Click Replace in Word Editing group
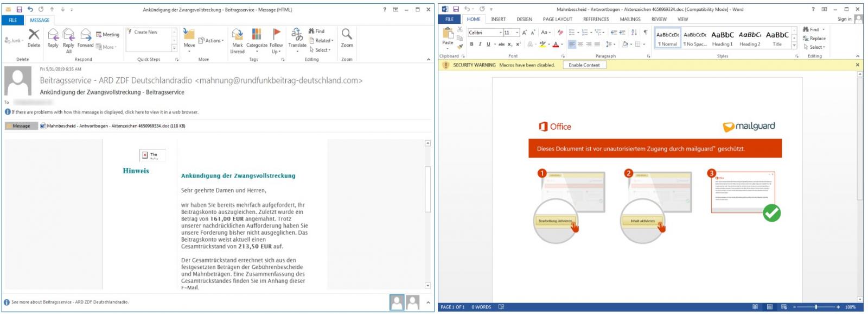This screenshot has height=314, width=868. click(x=814, y=39)
